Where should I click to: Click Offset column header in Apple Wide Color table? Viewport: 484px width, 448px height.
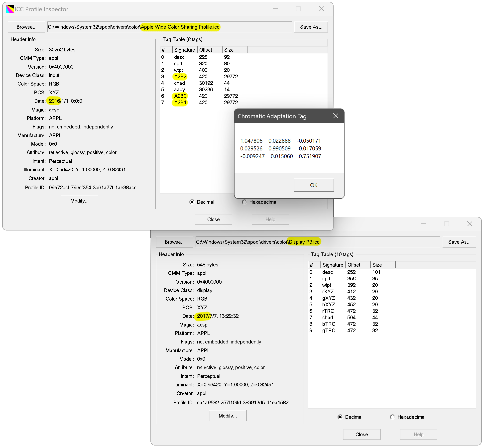click(210, 50)
